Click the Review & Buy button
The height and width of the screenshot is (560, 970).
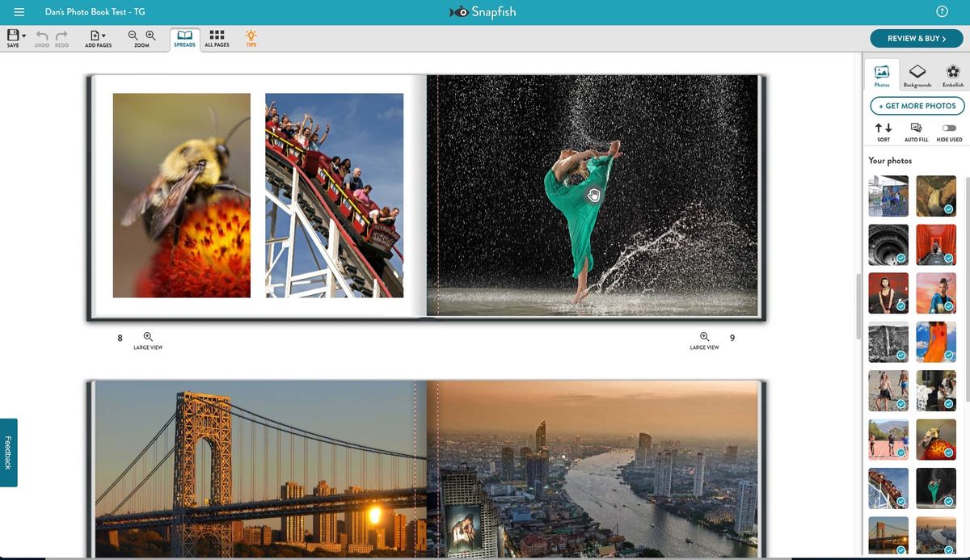pyautogui.click(x=916, y=38)
